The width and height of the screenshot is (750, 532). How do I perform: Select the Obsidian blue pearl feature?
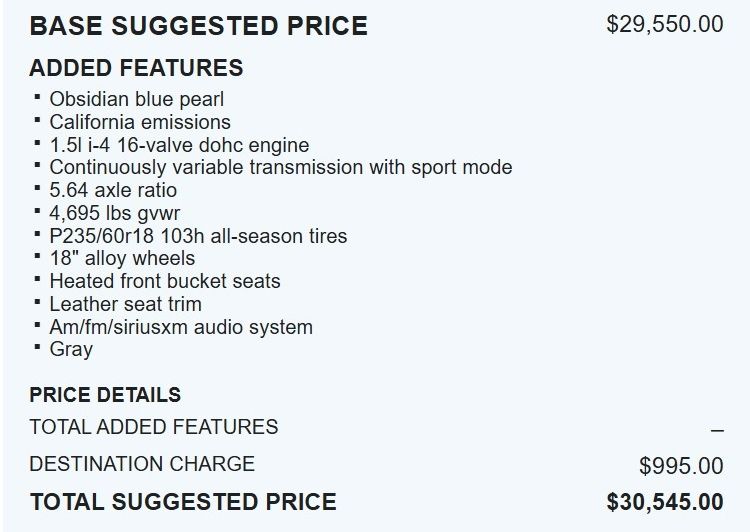click(x=136, y=99)
